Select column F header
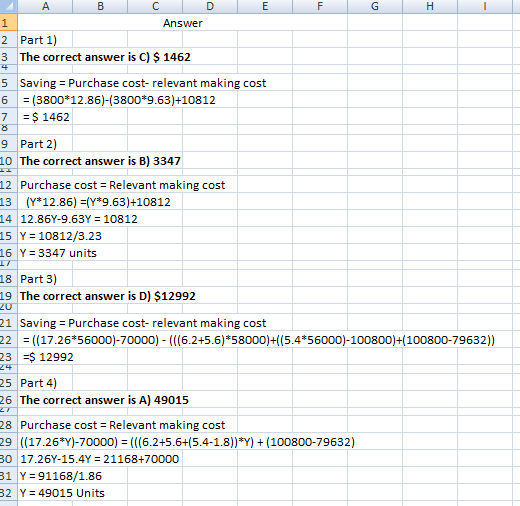The height and width of the screenshot is (506, 520). pos(320,6)
